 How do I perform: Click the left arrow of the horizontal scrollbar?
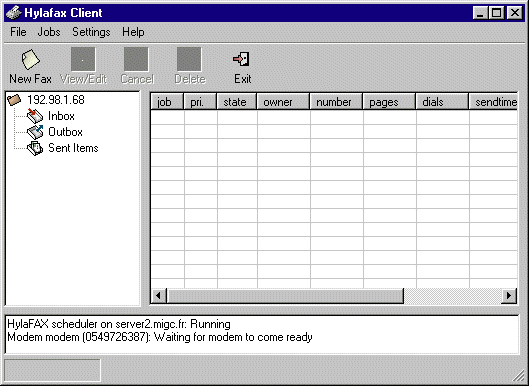click(159, 296)
